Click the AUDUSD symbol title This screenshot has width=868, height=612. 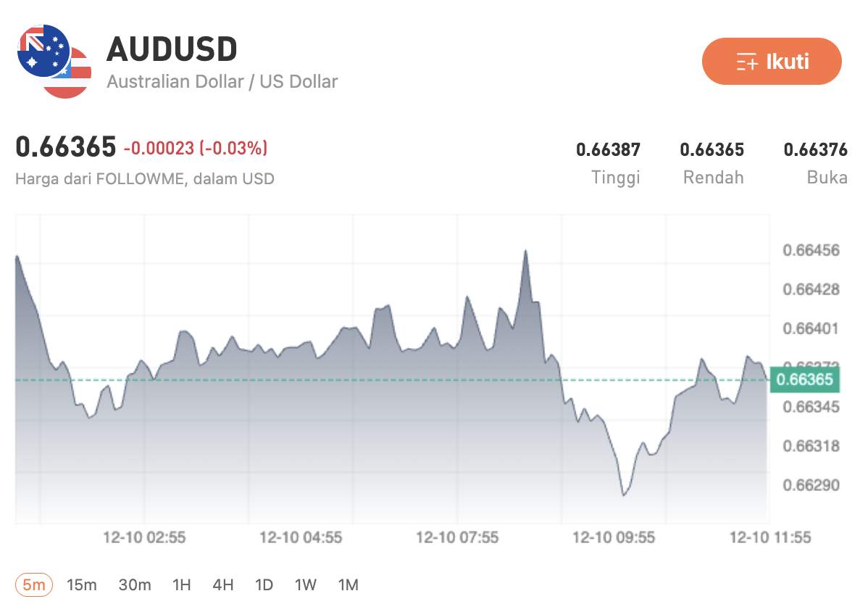click(172, 49)
